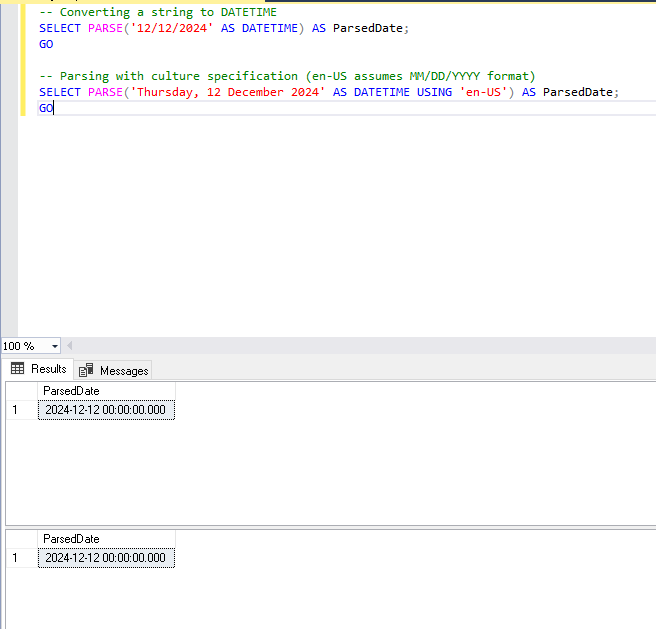Click the 'Thursday, 12 December 2024' string literal

point(228,92)
